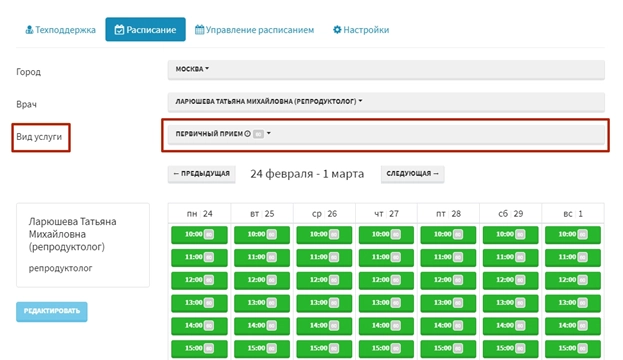The image size is (623, 360).
Task: Select the 15:00 slot on Friday 28
Action: click(x=448, y=348)
